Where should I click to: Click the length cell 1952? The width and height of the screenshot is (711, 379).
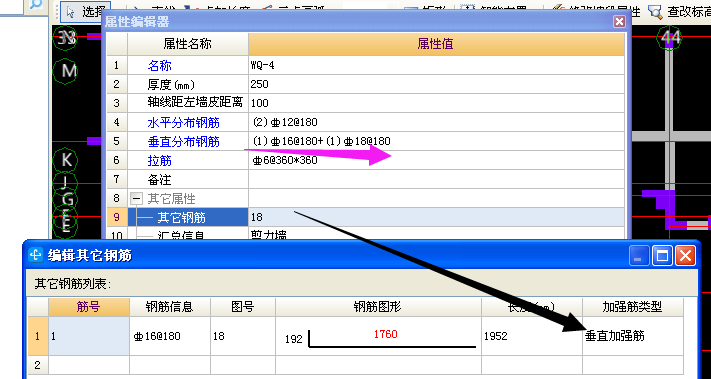[531, 336]
